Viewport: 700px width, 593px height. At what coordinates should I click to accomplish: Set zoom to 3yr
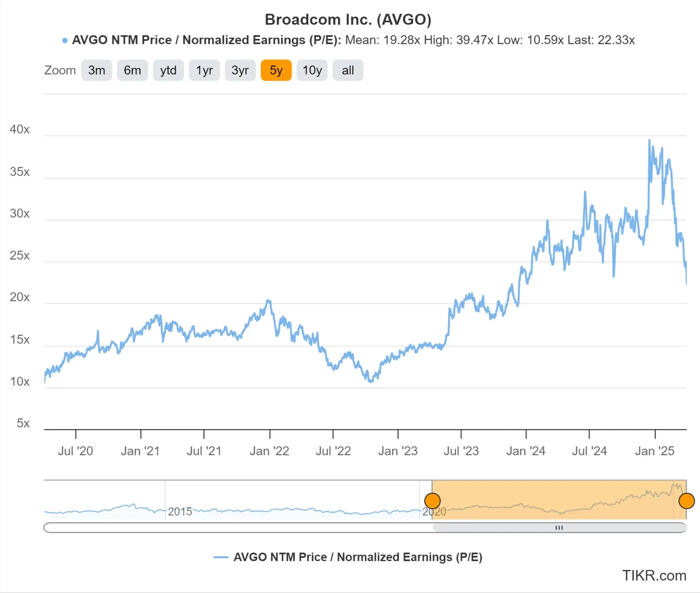tap(240, 70)
